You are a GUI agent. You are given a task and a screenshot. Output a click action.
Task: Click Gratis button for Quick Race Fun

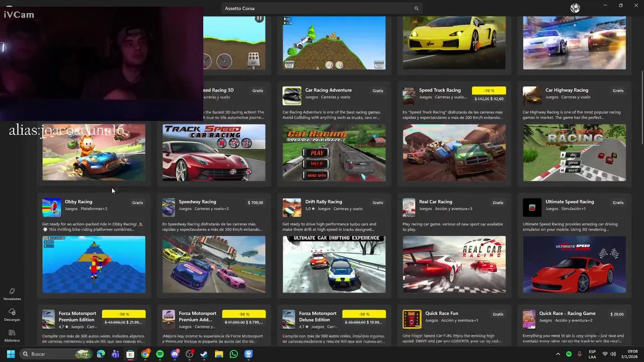(x=498, y=314)
